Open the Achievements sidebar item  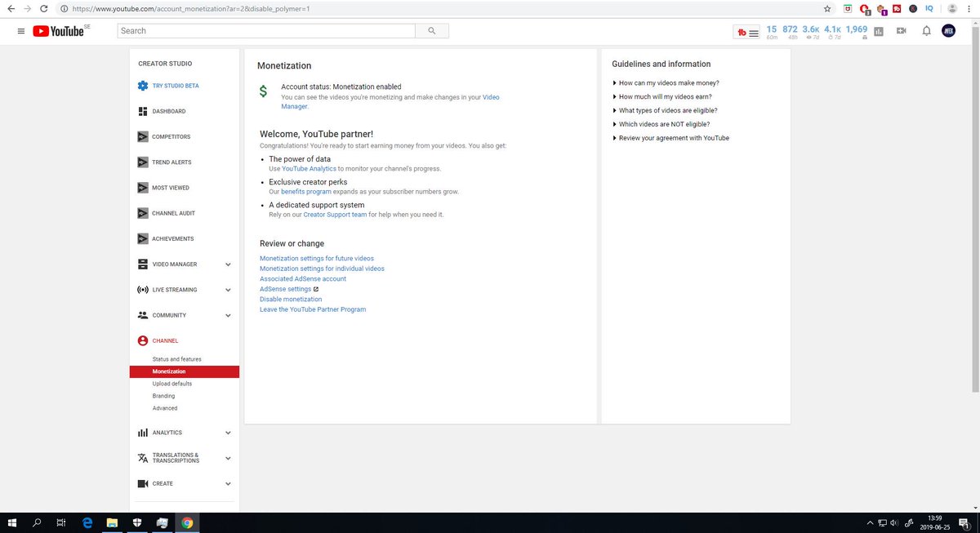(173, 238)
